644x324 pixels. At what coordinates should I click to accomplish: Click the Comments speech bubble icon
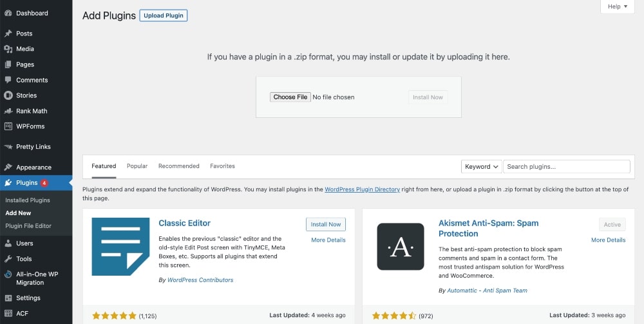pyautogui.click(x=8, y=80)
